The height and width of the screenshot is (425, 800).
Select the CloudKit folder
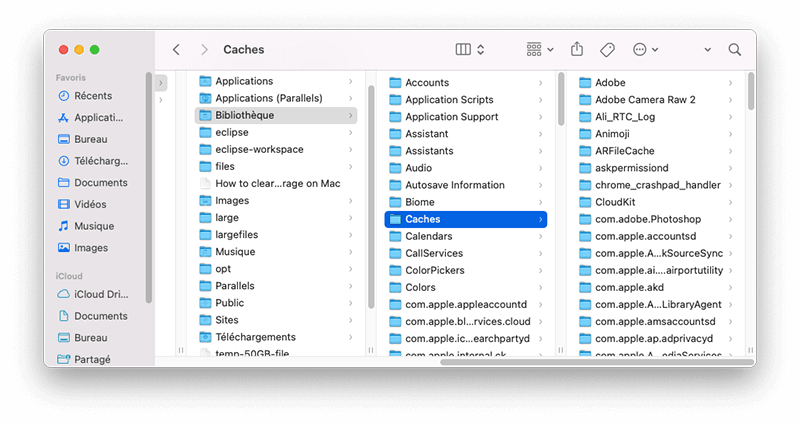point(656,202)
